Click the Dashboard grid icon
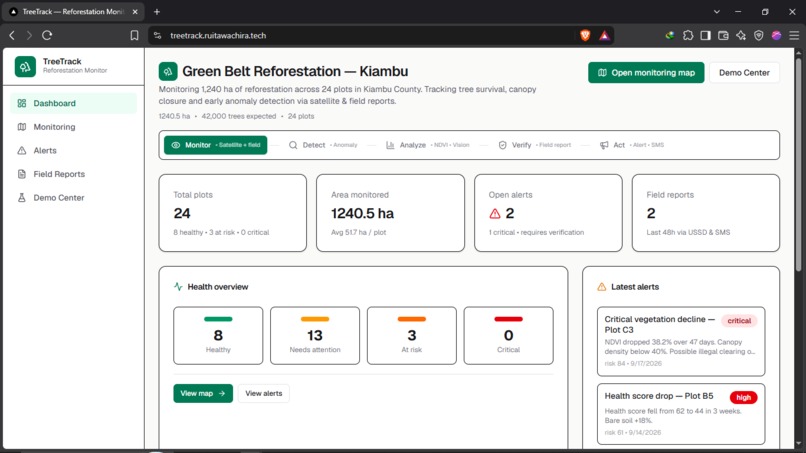This screenshot has height=453, width=806. click(22, 103)
